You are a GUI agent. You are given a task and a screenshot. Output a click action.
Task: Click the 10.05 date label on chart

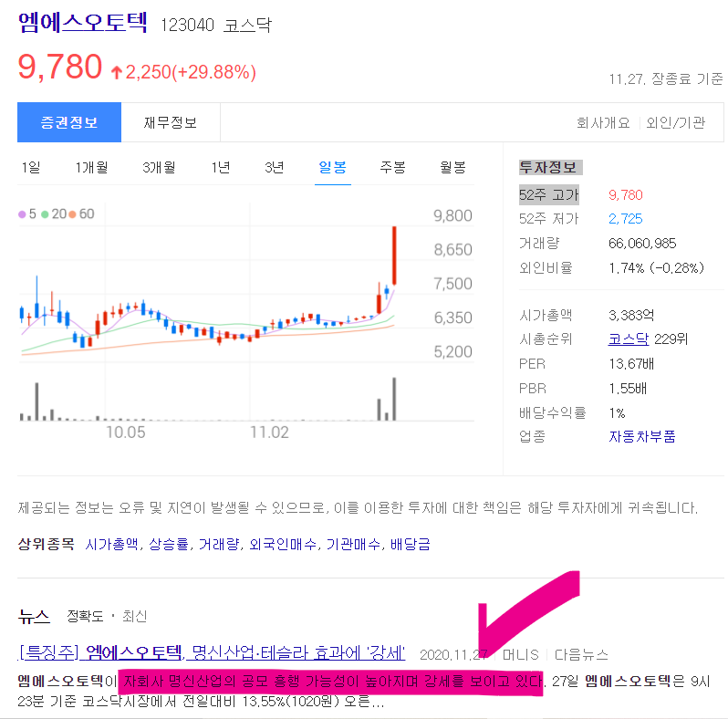[125, 432]
